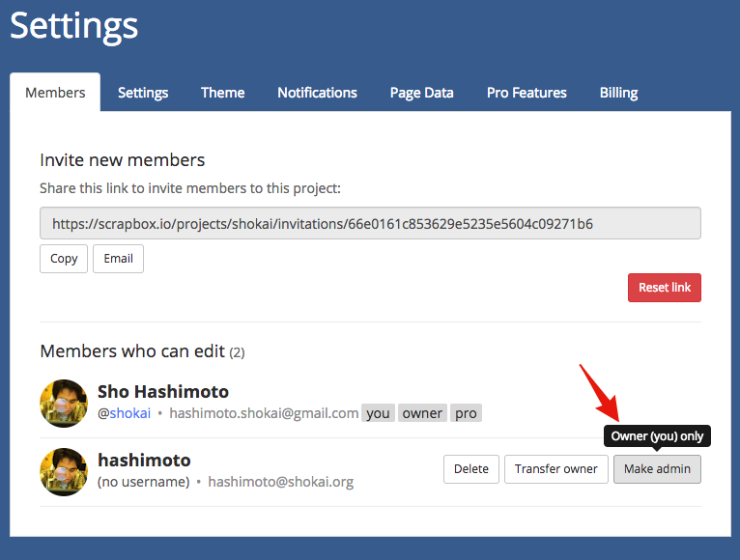Open the Theme tab
Screen dimensions: 740x560
(x=222, y=93)
